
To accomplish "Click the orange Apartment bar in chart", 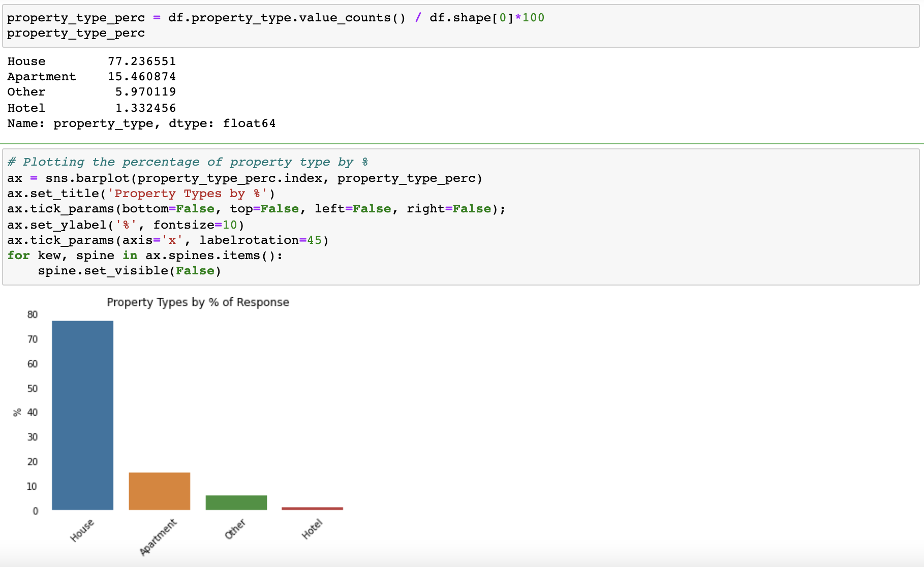I will 160,491.
